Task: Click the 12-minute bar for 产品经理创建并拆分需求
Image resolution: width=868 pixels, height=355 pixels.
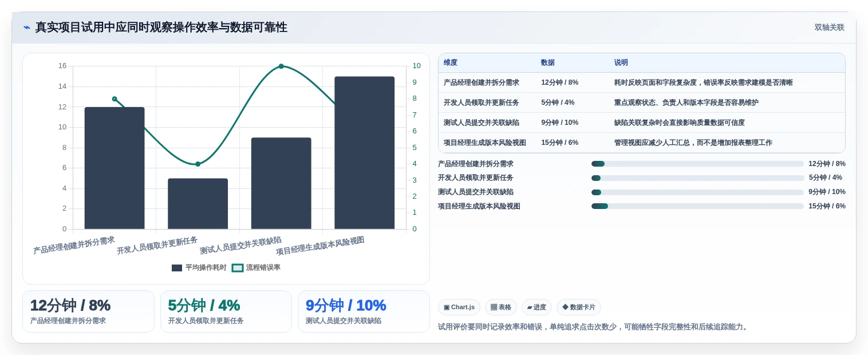Action: tap(115, 168)
